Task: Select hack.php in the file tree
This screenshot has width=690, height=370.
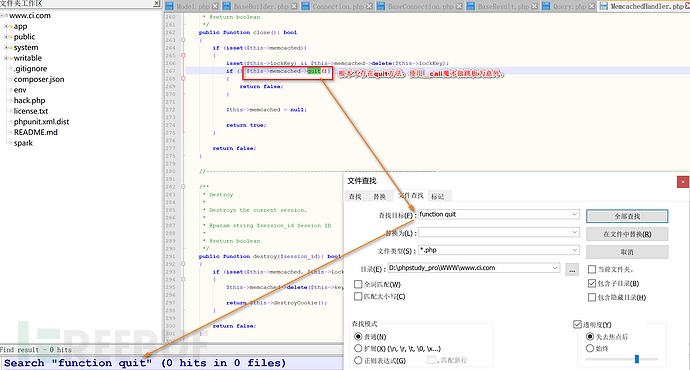Action: [29, 100]
